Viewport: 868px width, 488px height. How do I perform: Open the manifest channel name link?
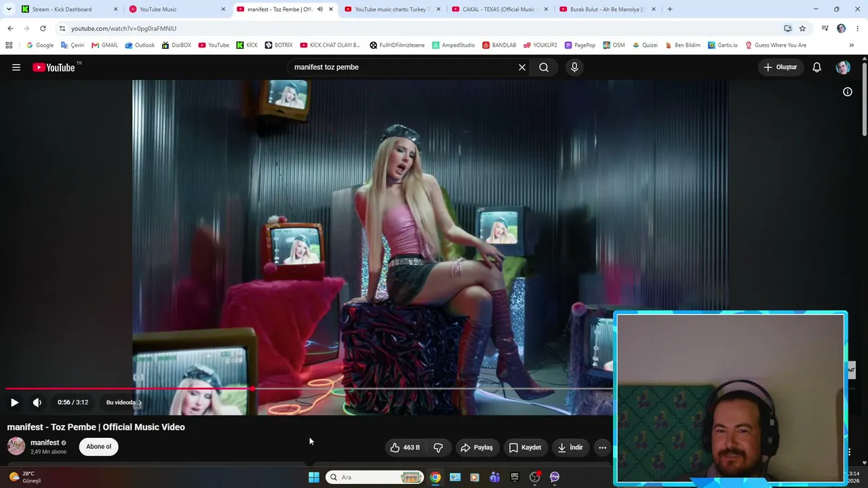click(45, 443)
